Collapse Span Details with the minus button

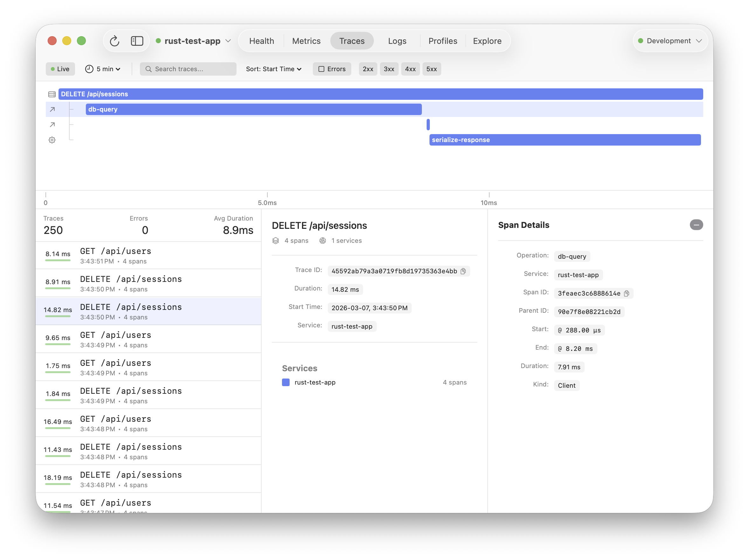(x=696, y=225)
